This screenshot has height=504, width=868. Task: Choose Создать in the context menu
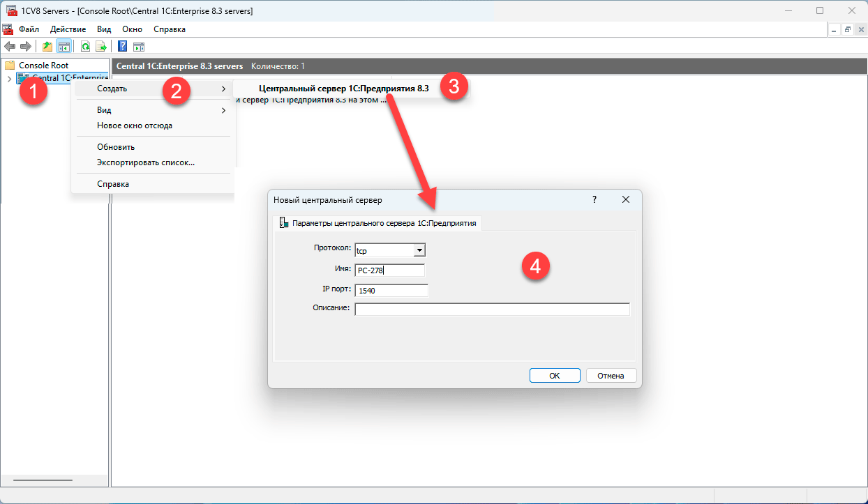[152, 89]
